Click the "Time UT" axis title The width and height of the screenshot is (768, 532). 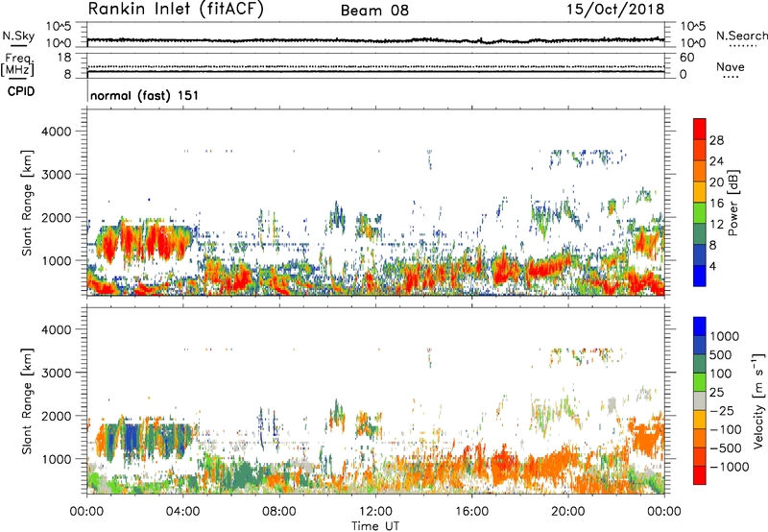point(375,526)
